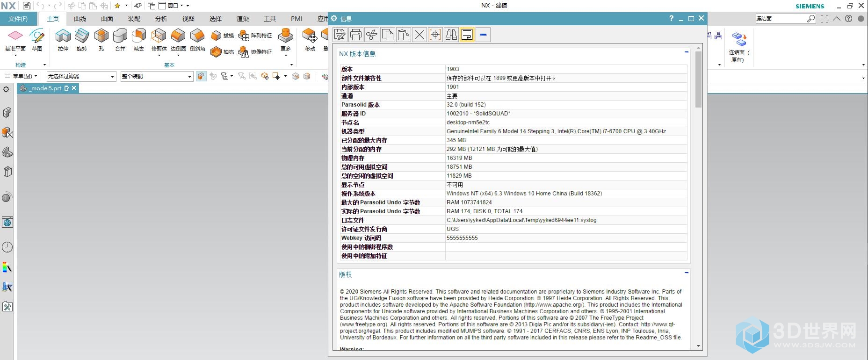868x360 pixels.
Task: Switch to the 曲线 ribbon tab
Action: pyautogui.click(x=80, y=19)
